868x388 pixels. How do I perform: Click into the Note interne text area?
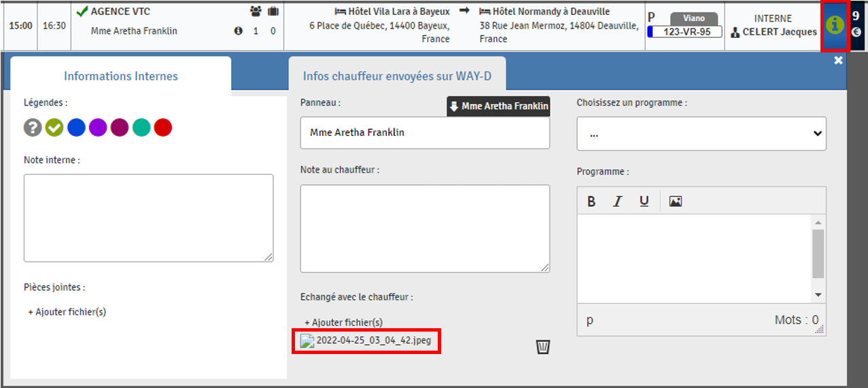(x=148, y=217)
